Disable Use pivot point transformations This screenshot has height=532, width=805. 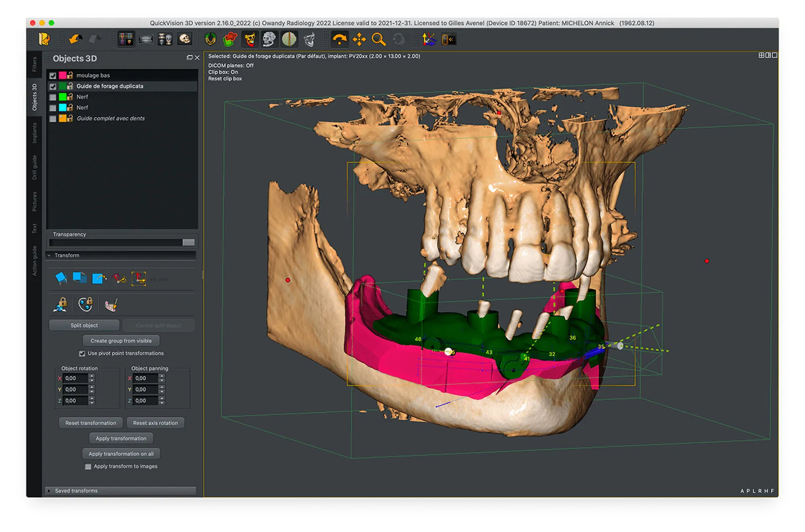click(82, 353)
